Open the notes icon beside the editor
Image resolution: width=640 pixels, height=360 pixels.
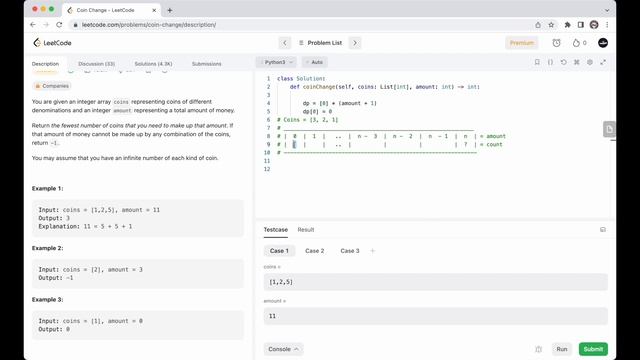pyautogui.click(x=609, y=129)
